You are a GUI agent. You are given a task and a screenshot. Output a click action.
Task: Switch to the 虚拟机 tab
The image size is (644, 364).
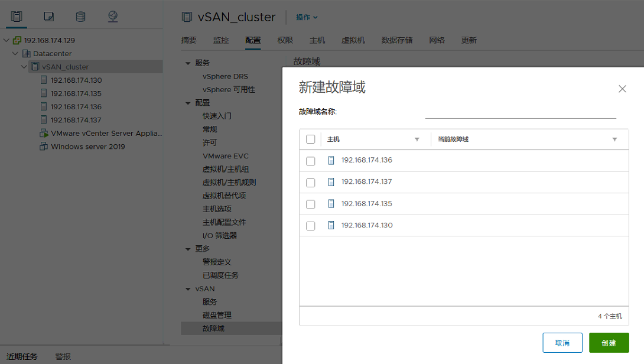[353, 40]
